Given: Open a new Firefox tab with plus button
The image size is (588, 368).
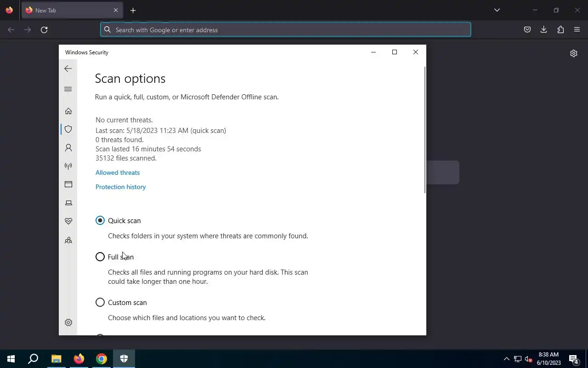Looking at the screenshot, I should point(133,11).
